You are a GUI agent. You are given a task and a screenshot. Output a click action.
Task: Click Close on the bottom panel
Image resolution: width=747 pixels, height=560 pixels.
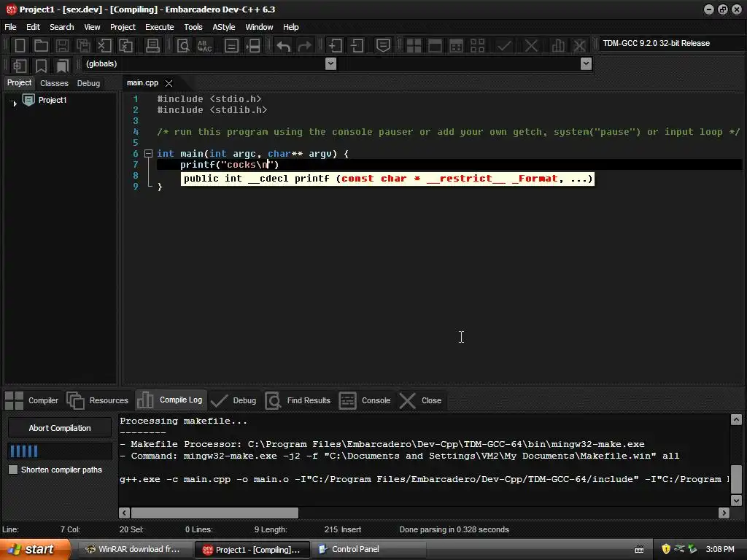point(421,400)
